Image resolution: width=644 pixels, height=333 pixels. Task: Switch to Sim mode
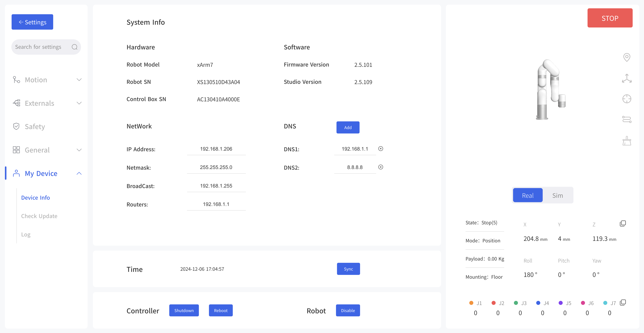[558, 195]
